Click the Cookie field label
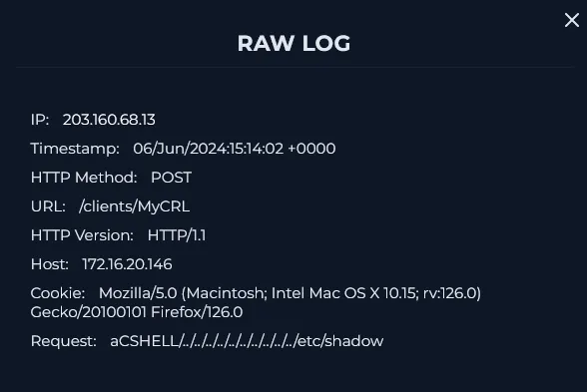This screenshot has width=587, height=392. 58,293
